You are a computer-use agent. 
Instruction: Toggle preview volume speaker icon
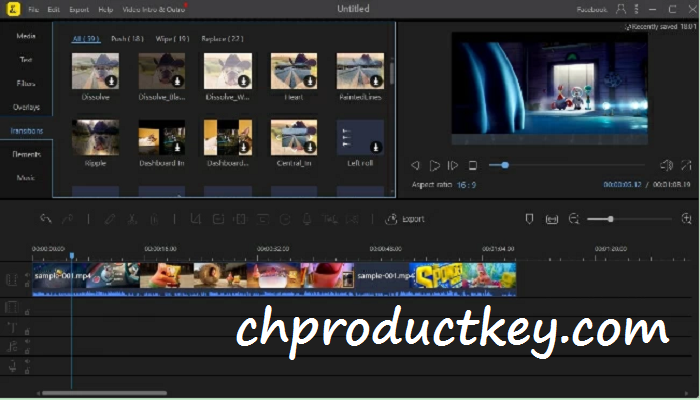point(666,165)
